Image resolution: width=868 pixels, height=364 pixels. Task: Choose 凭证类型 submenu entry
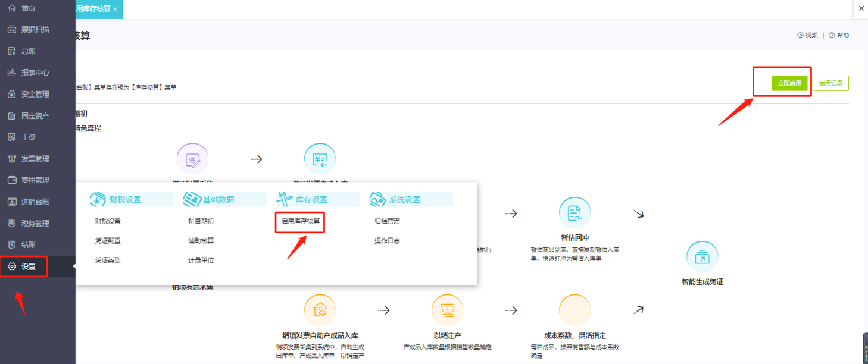(x=108, y=261)
